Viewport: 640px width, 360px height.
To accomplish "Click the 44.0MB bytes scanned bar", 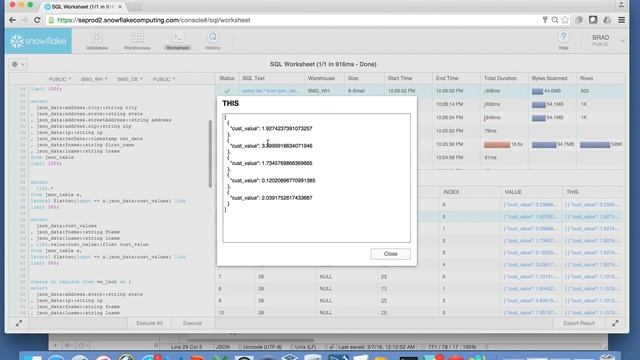I will pos(538,91).
